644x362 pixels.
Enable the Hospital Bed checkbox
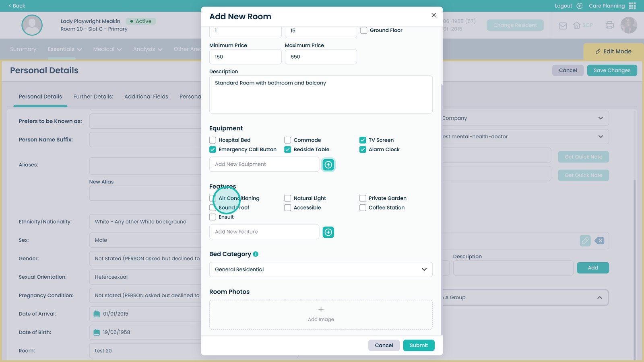point(213,140)
